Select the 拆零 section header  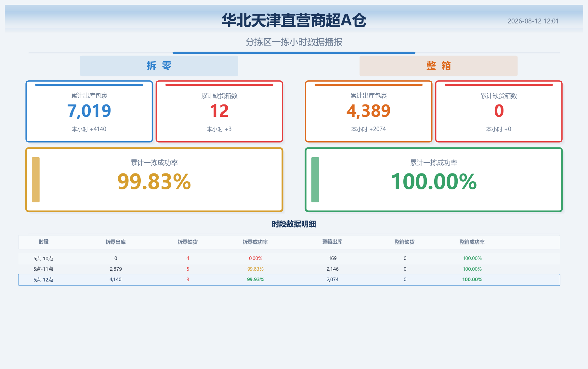pyautogui.click(x=159, y=66)
